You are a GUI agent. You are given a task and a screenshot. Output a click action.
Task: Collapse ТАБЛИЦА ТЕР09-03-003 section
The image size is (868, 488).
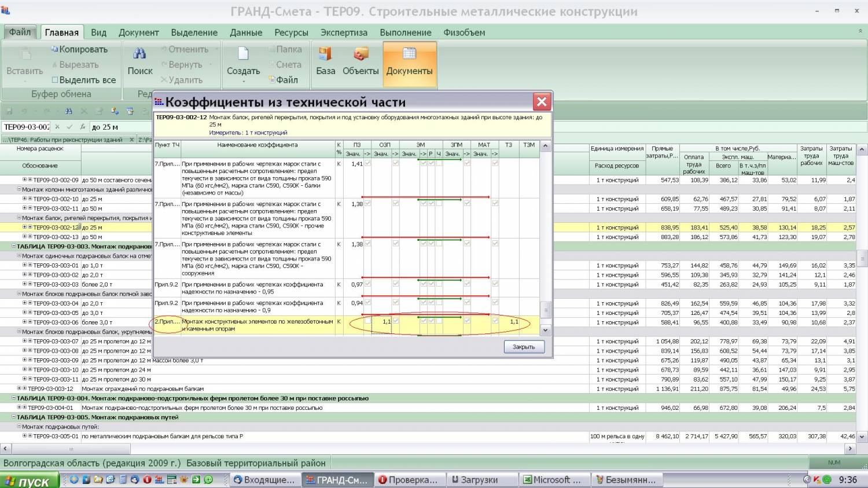[x=13, y=247]
